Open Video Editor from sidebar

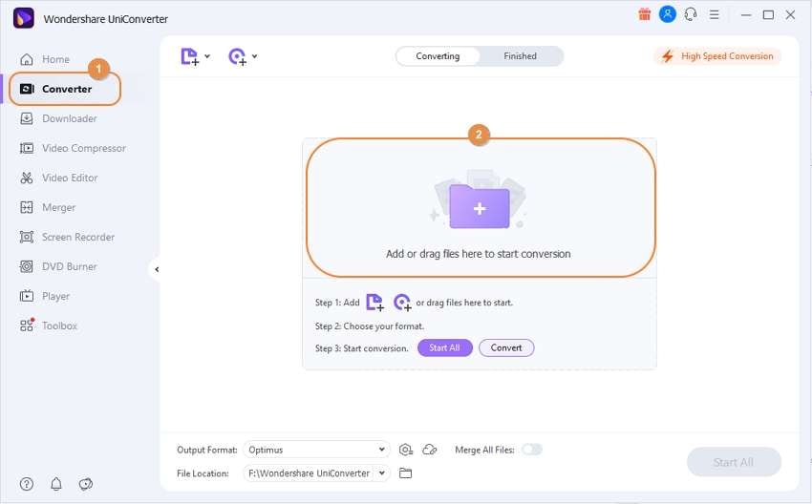58,178
